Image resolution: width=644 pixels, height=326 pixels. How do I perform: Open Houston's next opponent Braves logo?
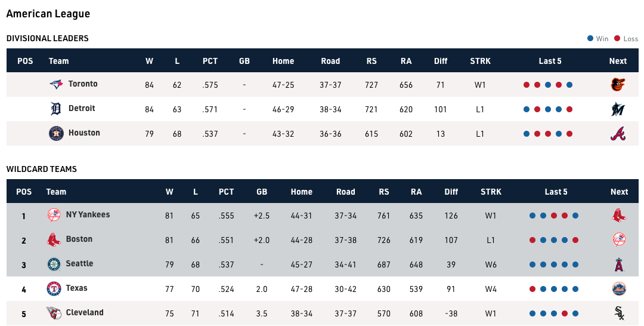[x=618, y=134]
